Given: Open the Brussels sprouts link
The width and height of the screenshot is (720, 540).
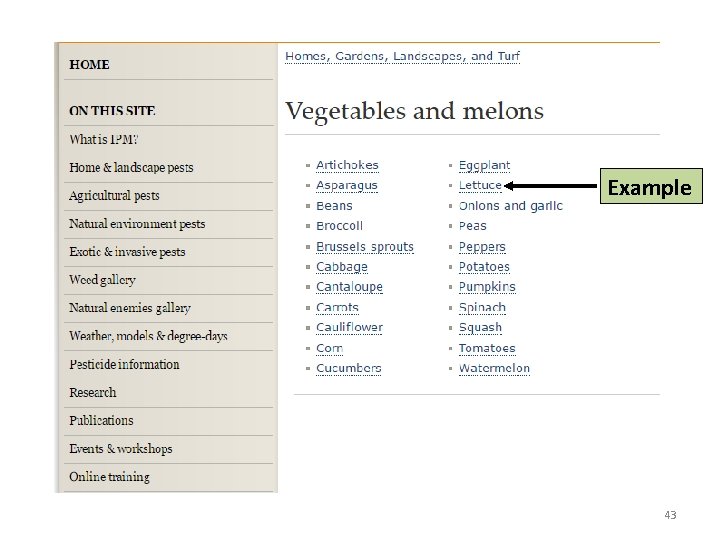Looking at the screenshot, I should pos(364,247).
